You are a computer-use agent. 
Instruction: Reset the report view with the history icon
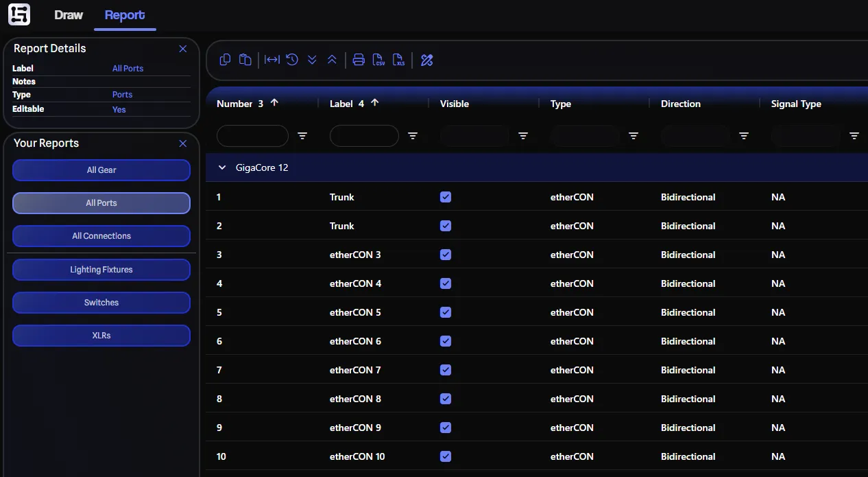click(291, 60)
